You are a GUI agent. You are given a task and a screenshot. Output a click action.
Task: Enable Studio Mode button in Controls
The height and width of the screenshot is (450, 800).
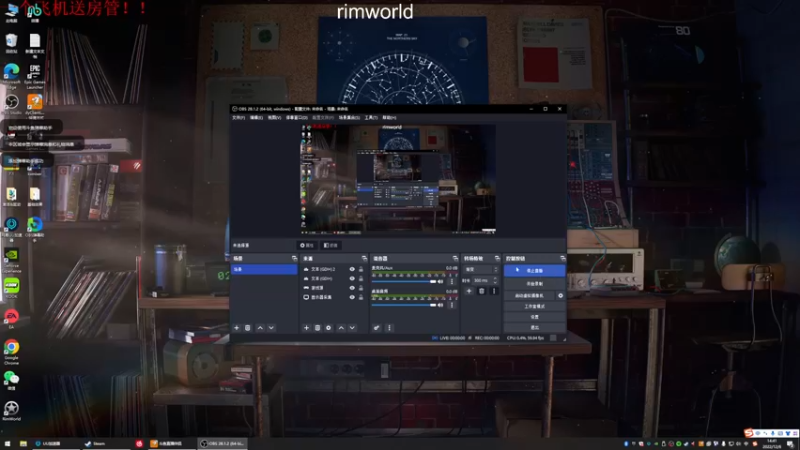tap(534, 306)
